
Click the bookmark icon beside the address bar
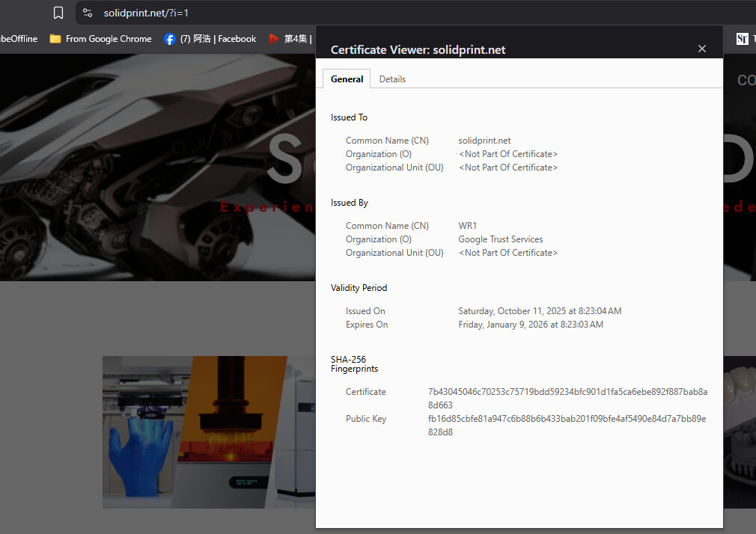coord(58,13)
